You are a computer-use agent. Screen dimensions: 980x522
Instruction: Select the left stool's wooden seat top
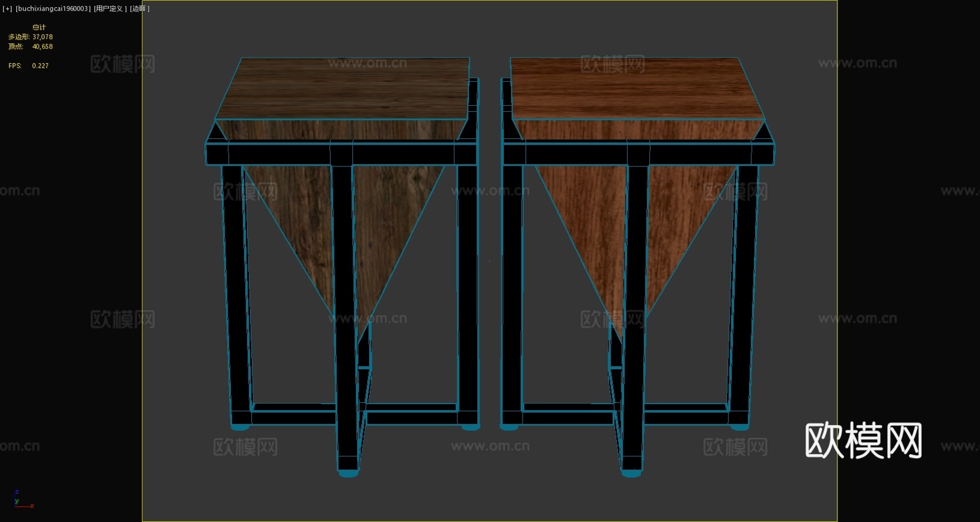343,88
